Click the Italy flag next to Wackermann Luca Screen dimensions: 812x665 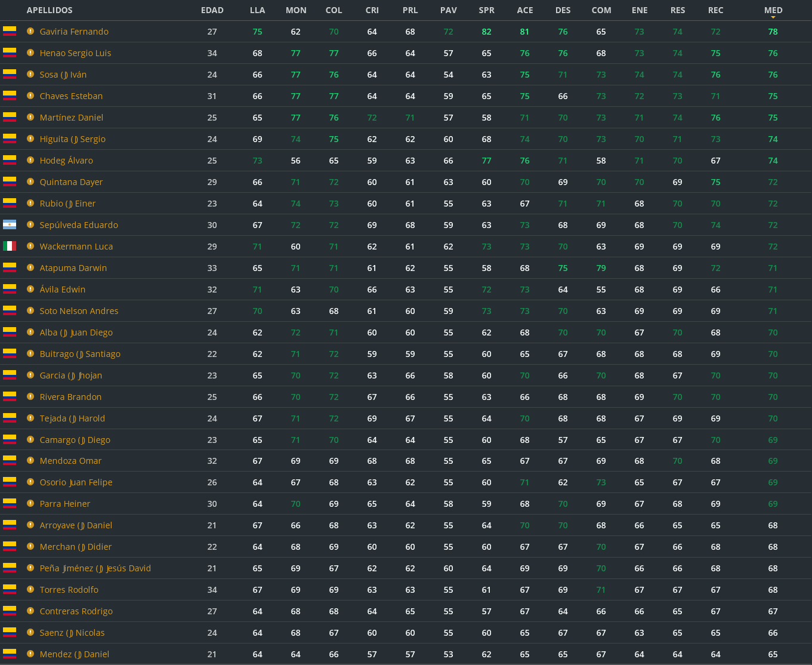click(10, 246)
